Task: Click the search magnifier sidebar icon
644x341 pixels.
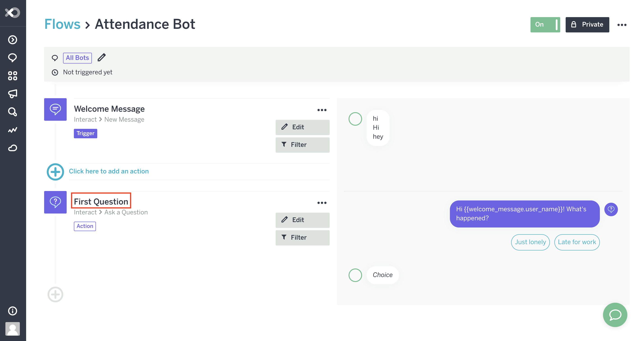Action: click(13, 112)
